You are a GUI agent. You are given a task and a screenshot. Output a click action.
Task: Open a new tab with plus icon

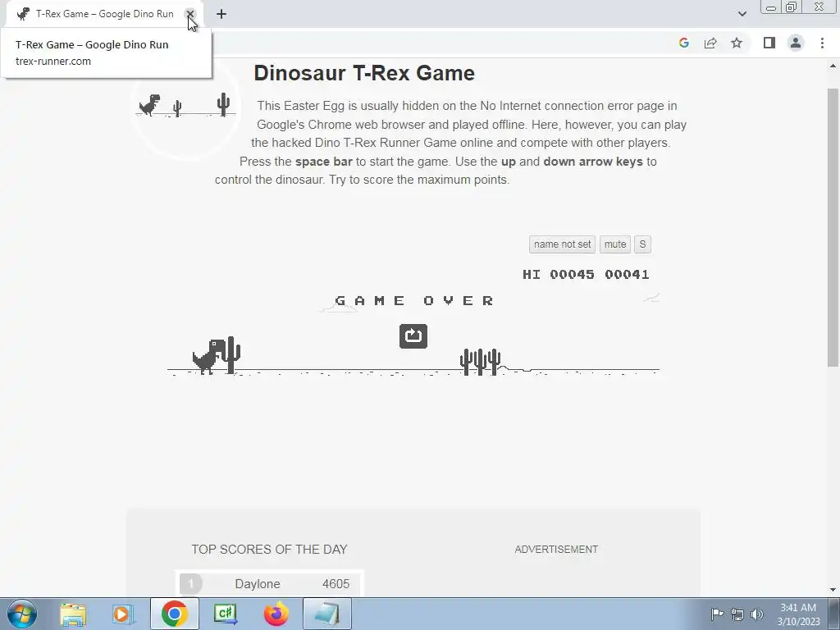click(221, 14)
